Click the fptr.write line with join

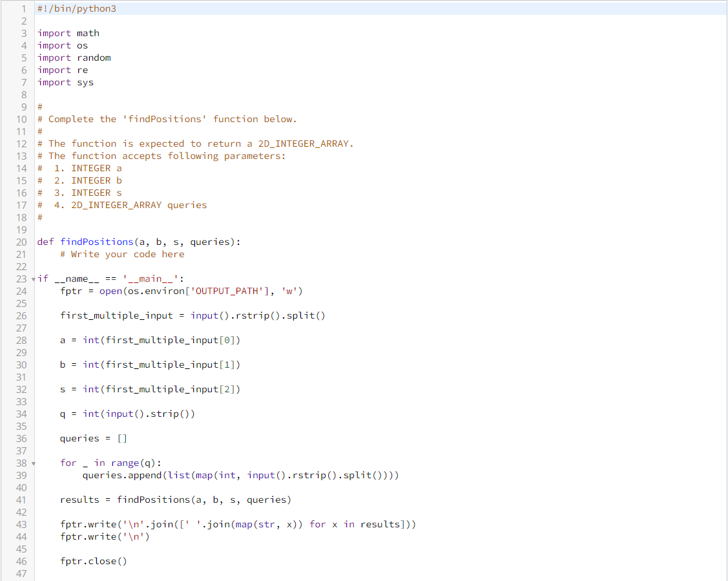click(238, 525)
